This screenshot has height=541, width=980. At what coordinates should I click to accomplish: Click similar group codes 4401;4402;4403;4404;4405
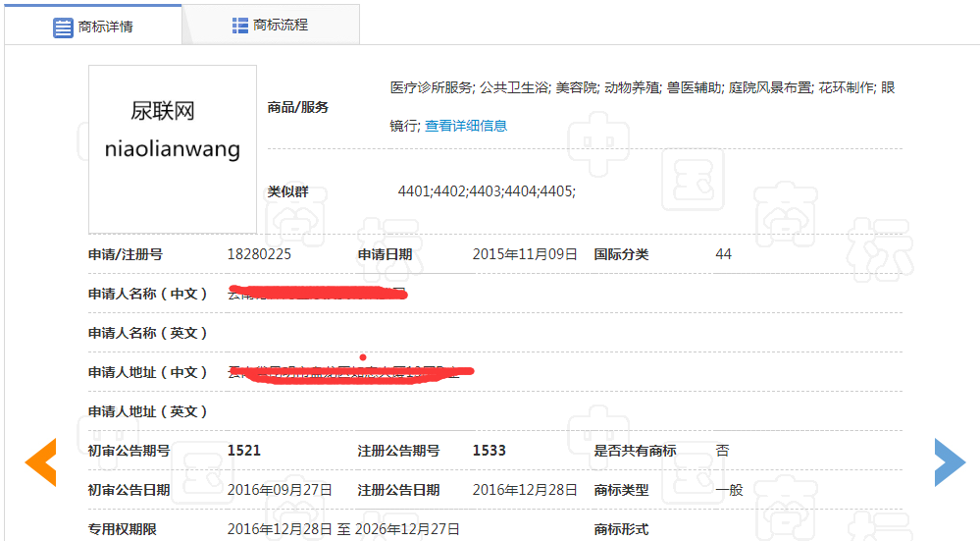(x=486, y=191)
